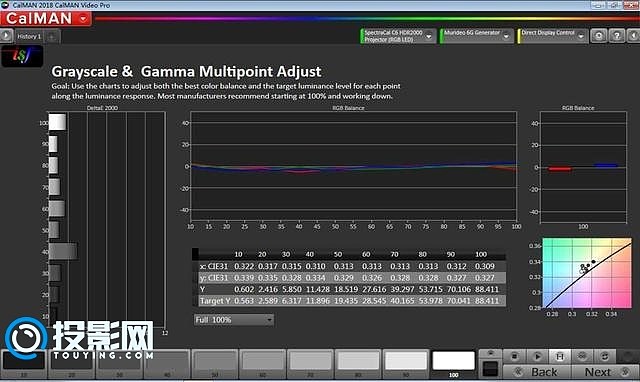Open the Full 100% pattern size combo box
This screenshot has width=640, height=382.
234,320
